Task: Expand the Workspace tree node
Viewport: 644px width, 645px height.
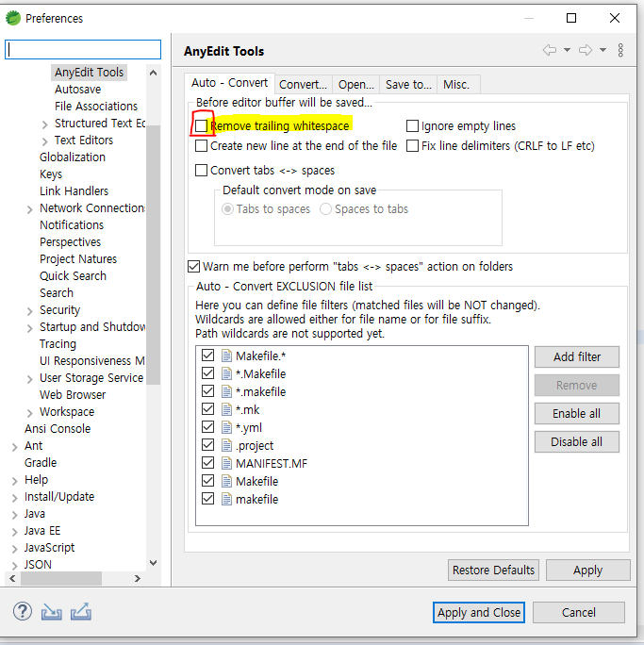Action: pyautogui.click(x=29, y=413)
